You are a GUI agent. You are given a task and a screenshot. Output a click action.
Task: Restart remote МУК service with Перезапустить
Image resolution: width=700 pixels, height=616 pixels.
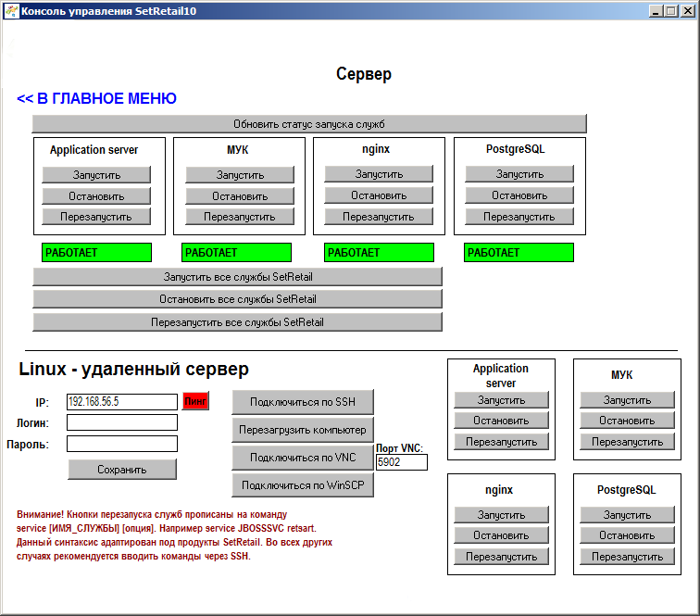point(627,442)
